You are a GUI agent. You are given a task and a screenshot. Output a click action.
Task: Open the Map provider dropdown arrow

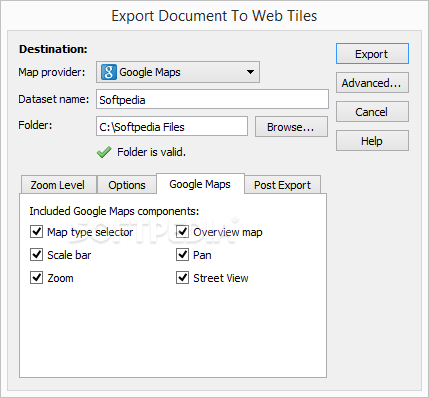pos(250,72)
